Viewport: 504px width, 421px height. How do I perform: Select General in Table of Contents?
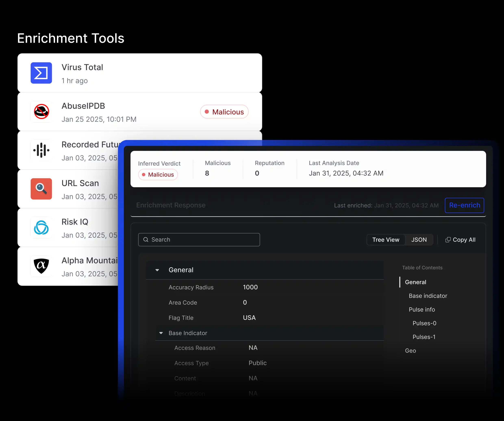tap(415, 282)
